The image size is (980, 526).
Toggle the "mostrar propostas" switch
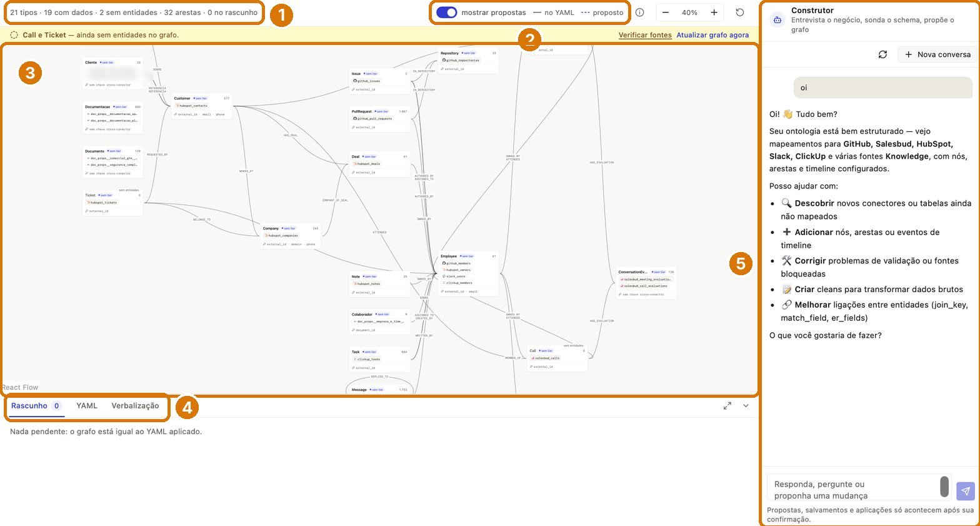pos(447,13)
